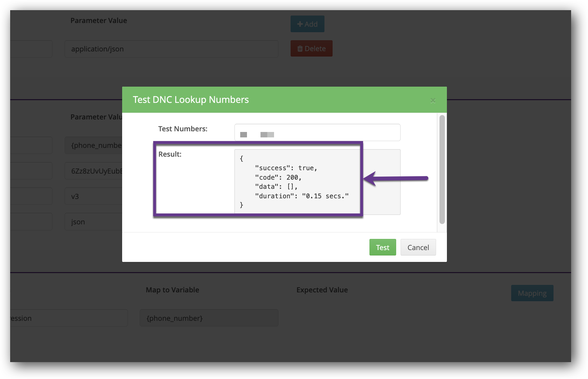Click the Mapping button

tap(532, 293)
